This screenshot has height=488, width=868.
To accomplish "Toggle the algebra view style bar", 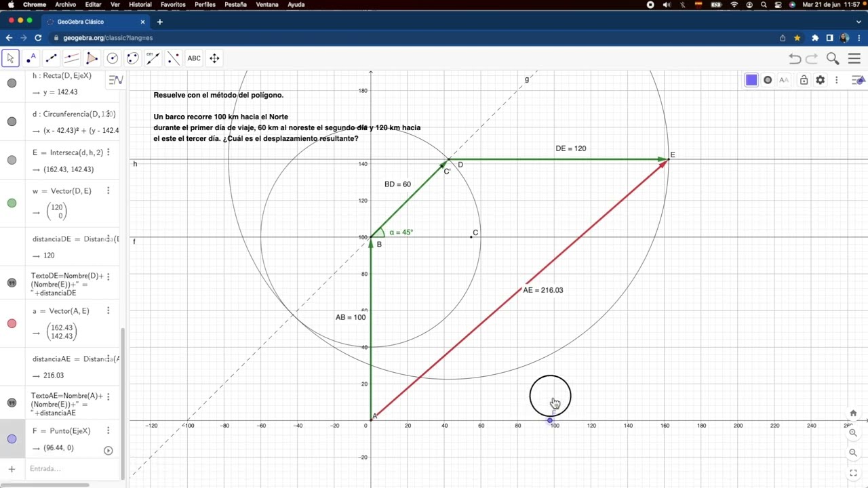I will (116, 80).
